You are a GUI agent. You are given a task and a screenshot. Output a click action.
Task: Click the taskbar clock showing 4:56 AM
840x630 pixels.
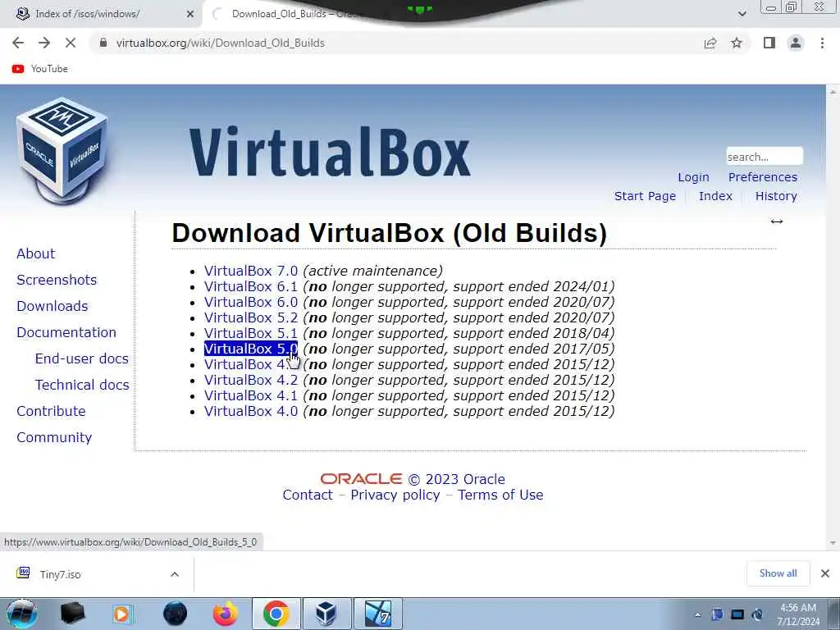click(x=798, y=614)
